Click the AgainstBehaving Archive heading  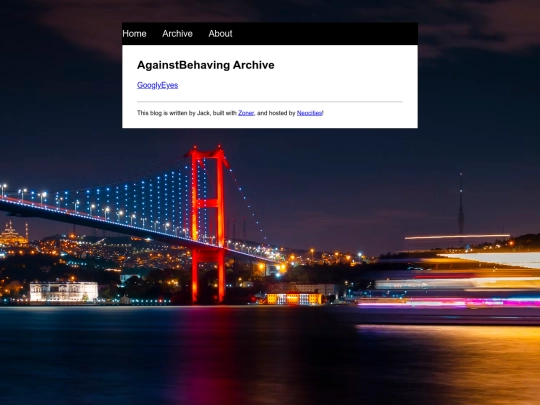click(x=206, y=65)
